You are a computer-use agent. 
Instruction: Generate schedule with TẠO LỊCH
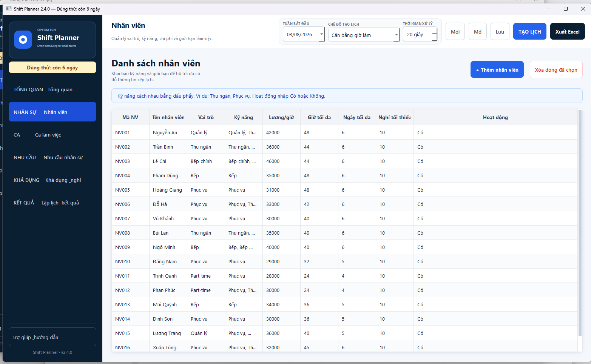pos(529,32)
